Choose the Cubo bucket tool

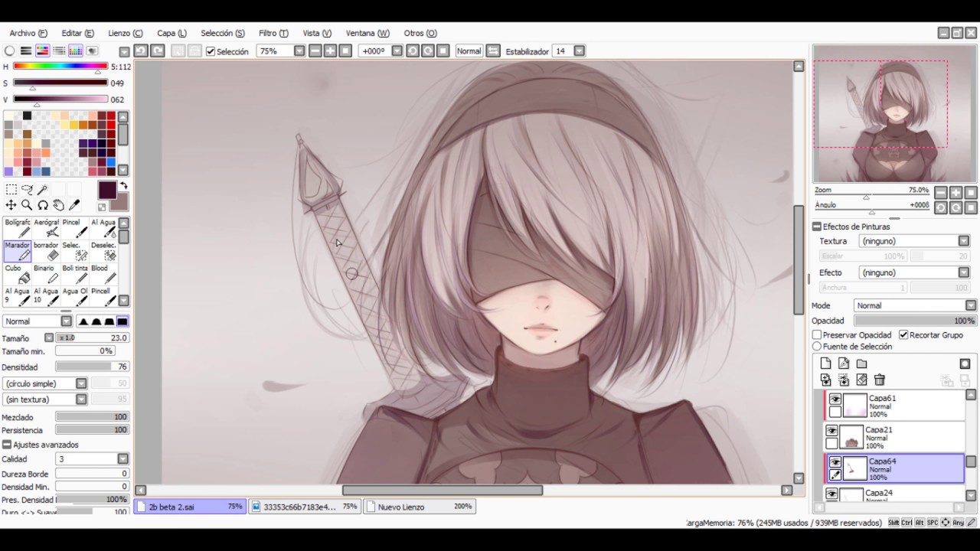tap(18, 274)
